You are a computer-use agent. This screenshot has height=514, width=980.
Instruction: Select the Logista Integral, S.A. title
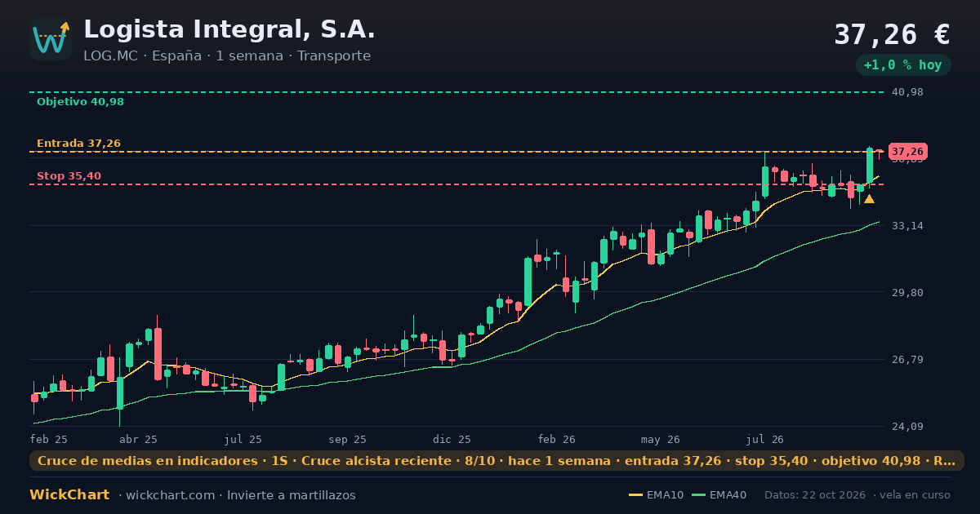coord(229,29)
